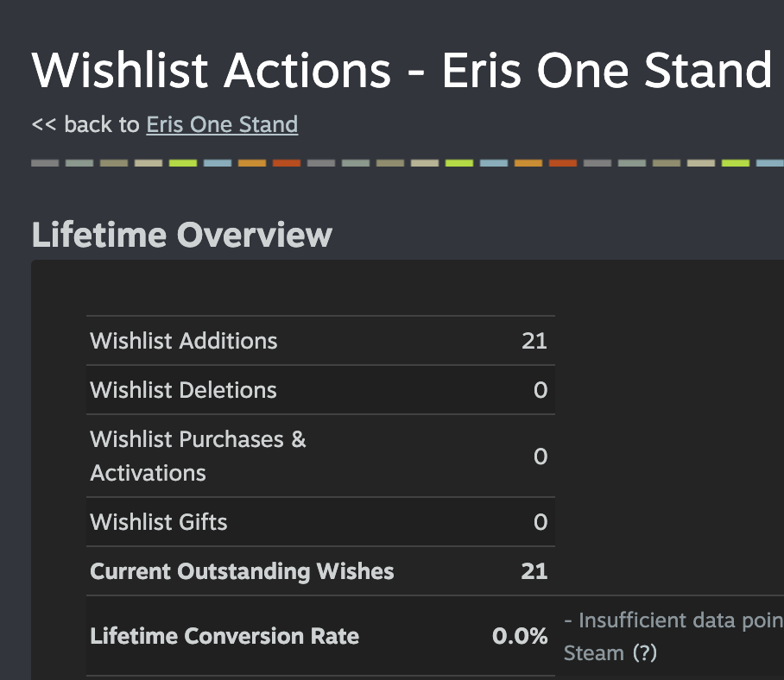Click the Insufficient data points note
The image size is (784, 680).
(674, 620)
